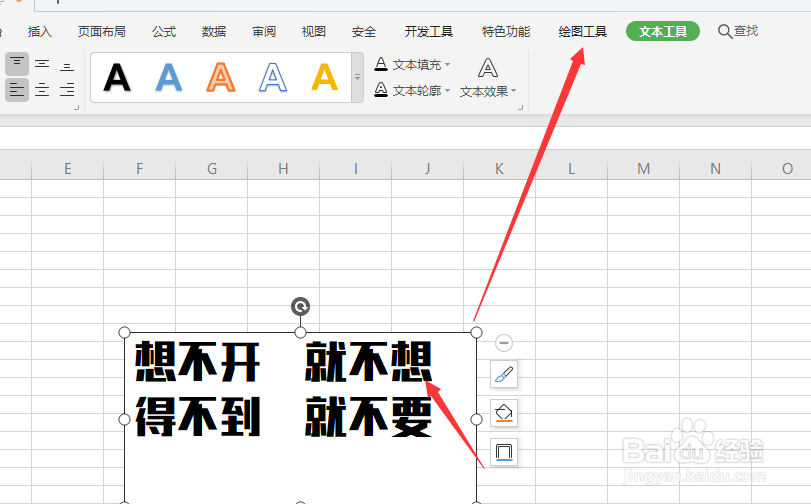Image resolution: width=811 pixels, height=504 pixels.
Task: Select column F header
Action: click(x=139, y=169)
